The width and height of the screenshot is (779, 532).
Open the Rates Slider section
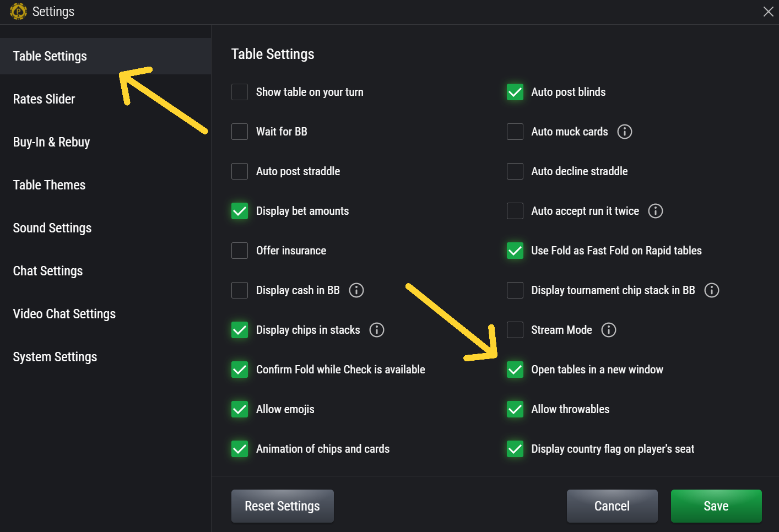click(44, 99)
